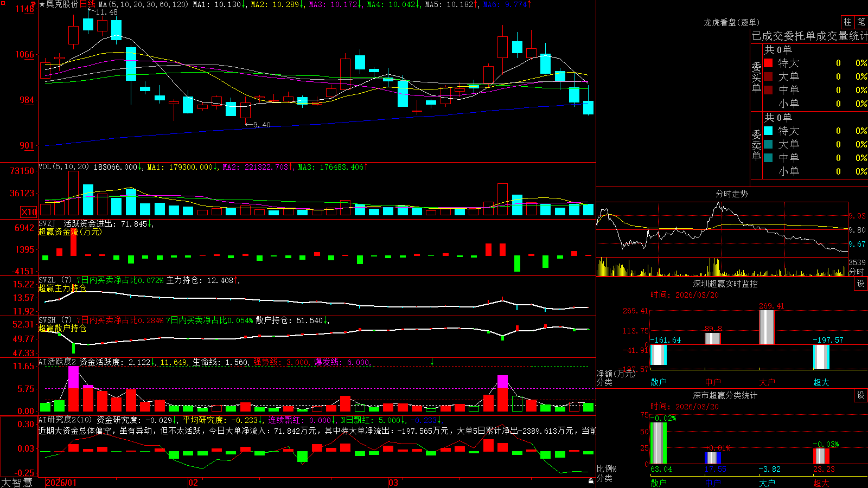
Task: Open MA(5,10,20,30,60,120) indicator parameters
Action: [144, 4]
